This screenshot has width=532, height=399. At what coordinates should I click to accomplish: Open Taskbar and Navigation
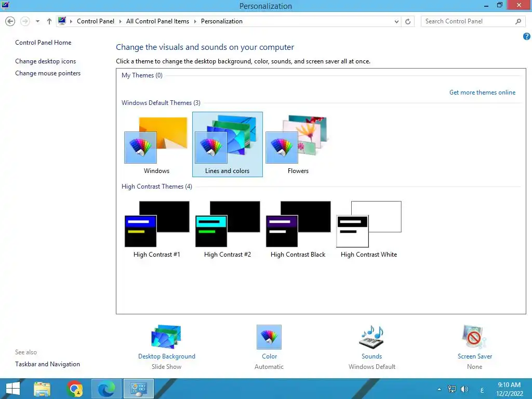click(47, 364)
